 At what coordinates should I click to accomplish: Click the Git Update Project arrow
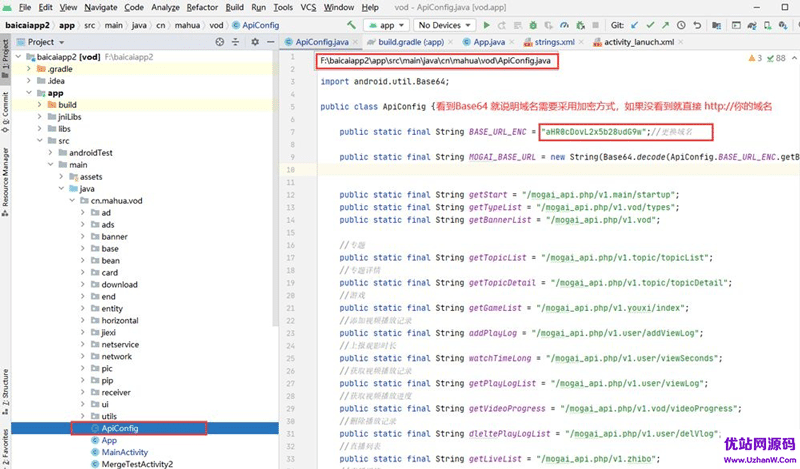coord(634,25)
